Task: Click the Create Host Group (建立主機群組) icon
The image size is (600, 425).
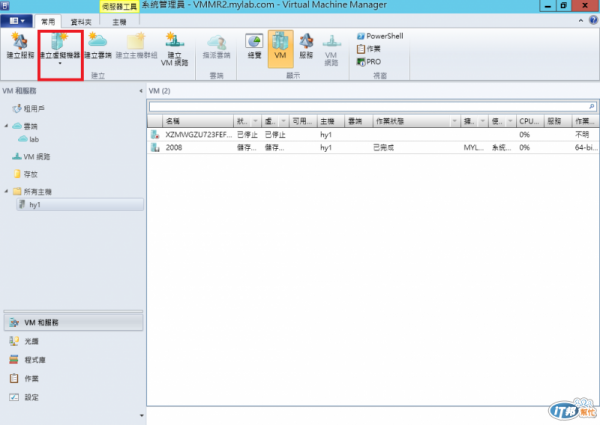Action: pyautogui.click(x=137, y=46)
